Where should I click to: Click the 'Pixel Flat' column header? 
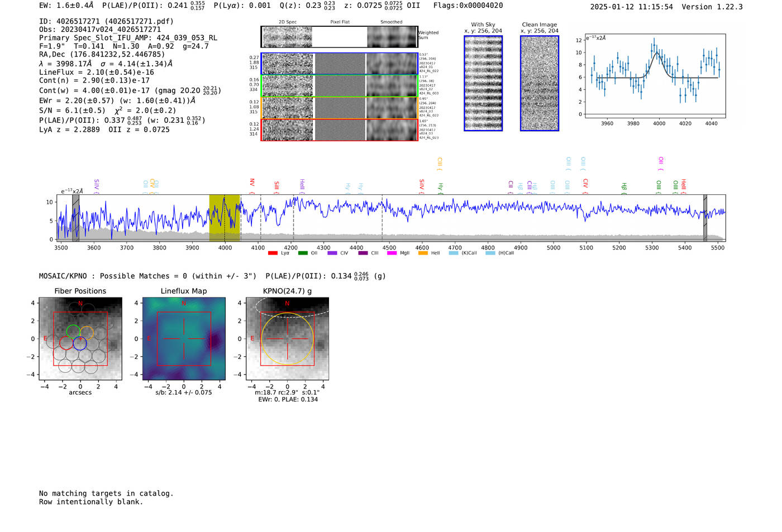point(340,22)
